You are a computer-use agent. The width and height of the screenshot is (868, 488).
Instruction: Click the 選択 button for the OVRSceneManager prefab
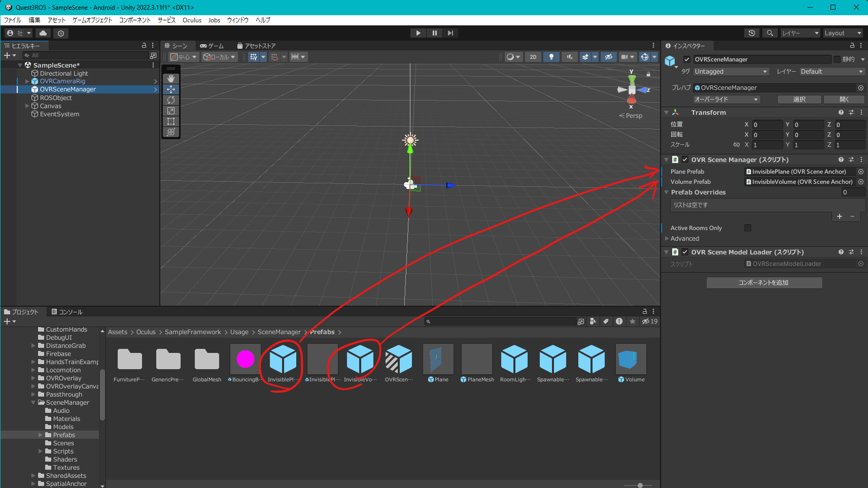[799, 99]
